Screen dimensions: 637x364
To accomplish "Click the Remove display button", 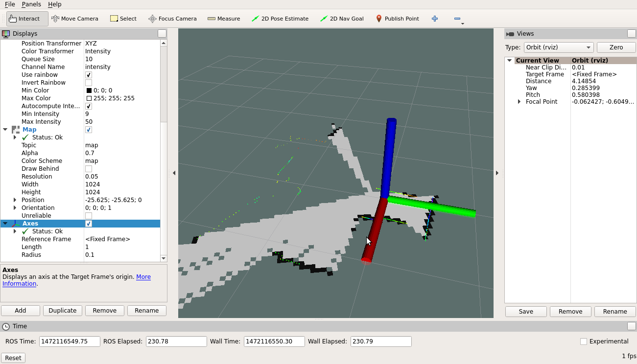I will pos(105,311).
